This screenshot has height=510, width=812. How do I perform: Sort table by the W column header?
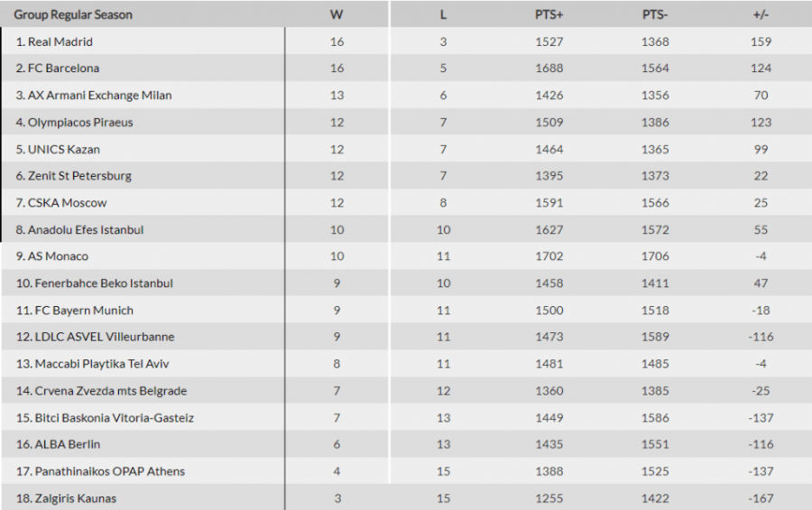pos(337,14)
